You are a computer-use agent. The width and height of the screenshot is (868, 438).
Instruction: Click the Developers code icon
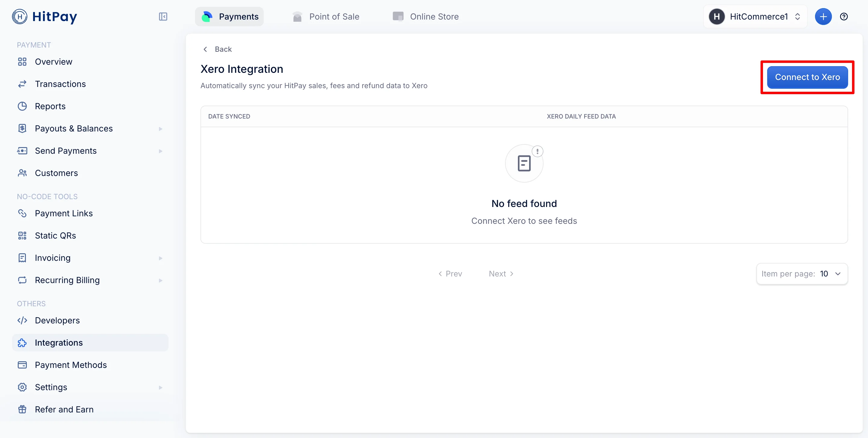[x=22, y=320]
